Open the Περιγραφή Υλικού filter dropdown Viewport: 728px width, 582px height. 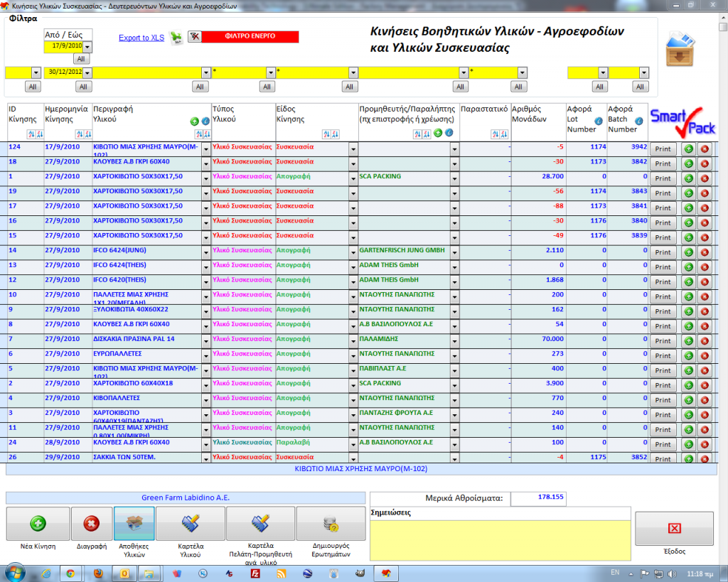(206, 73)
